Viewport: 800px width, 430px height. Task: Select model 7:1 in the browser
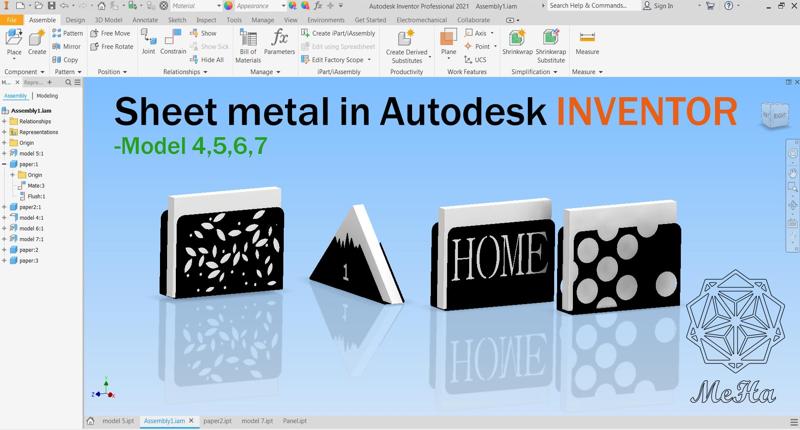pos(27,239)
